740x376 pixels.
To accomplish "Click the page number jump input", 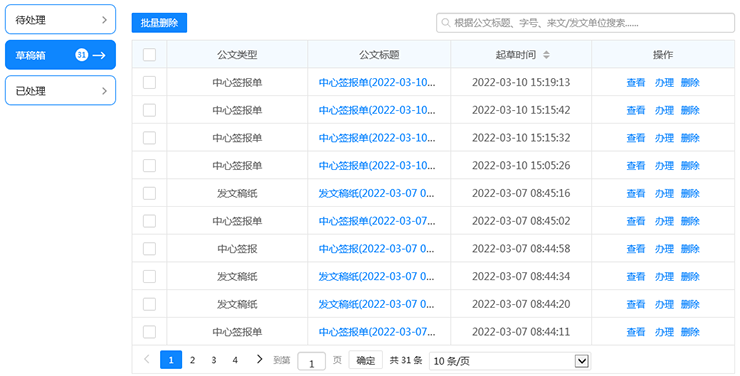I will 311,361.
